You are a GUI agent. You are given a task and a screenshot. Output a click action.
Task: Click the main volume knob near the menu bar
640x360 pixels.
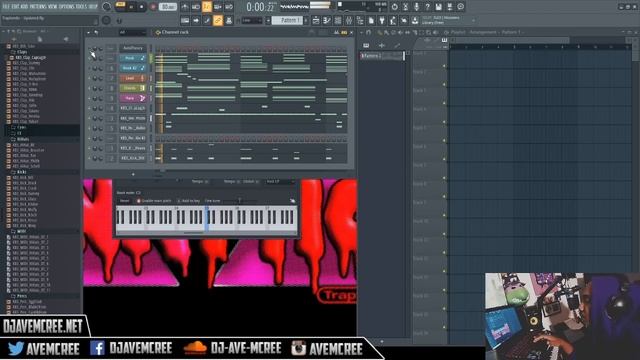click(107, 7)
